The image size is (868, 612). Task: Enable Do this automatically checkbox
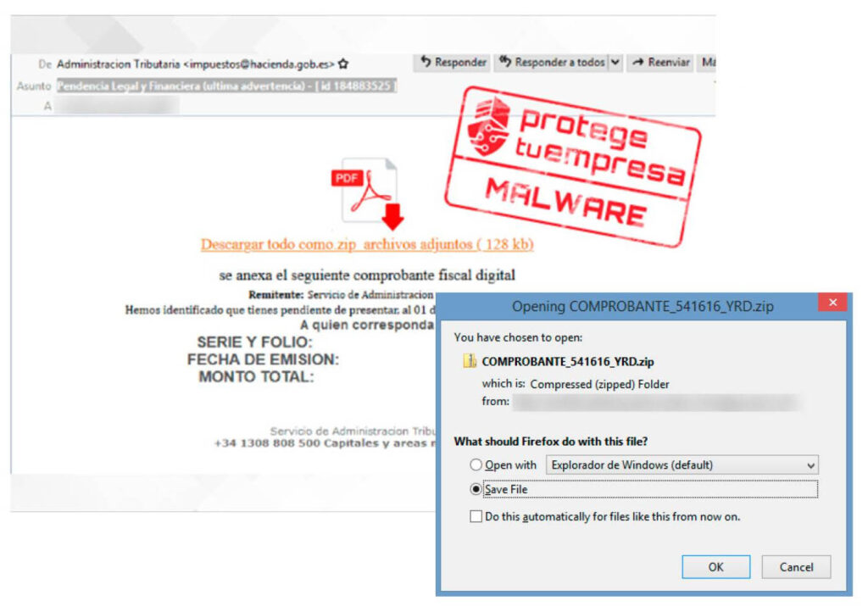(x=476, y=516)
